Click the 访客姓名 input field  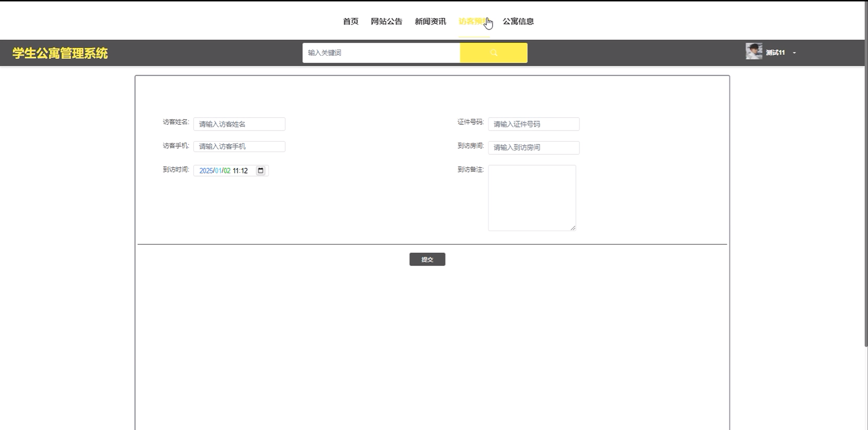click(x=239, y=124)
